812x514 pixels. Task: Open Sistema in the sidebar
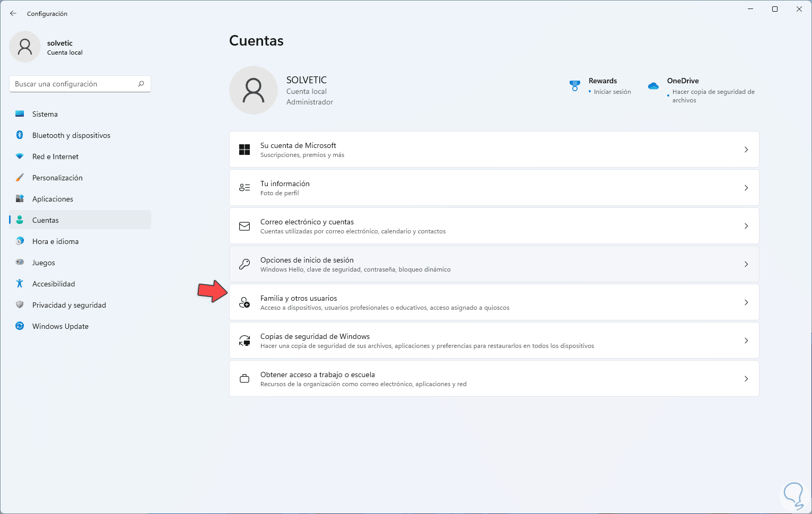[45, 114]
